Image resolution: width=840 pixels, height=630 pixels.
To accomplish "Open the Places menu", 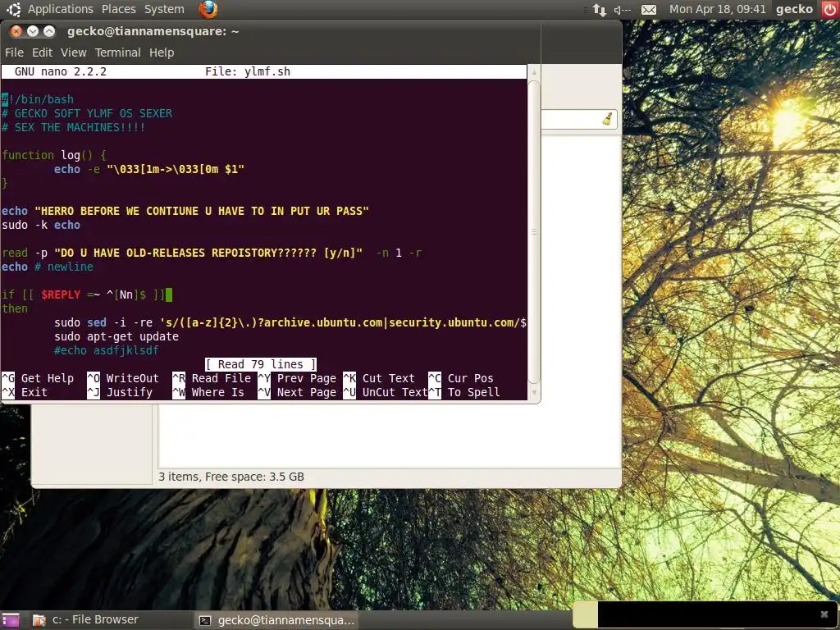I will click(118, 9).
